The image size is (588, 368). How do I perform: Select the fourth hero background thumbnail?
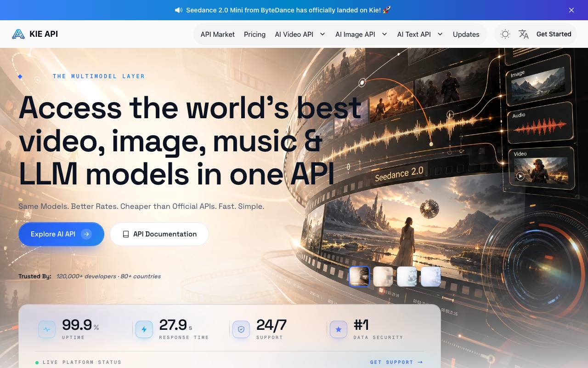(431, 276)
